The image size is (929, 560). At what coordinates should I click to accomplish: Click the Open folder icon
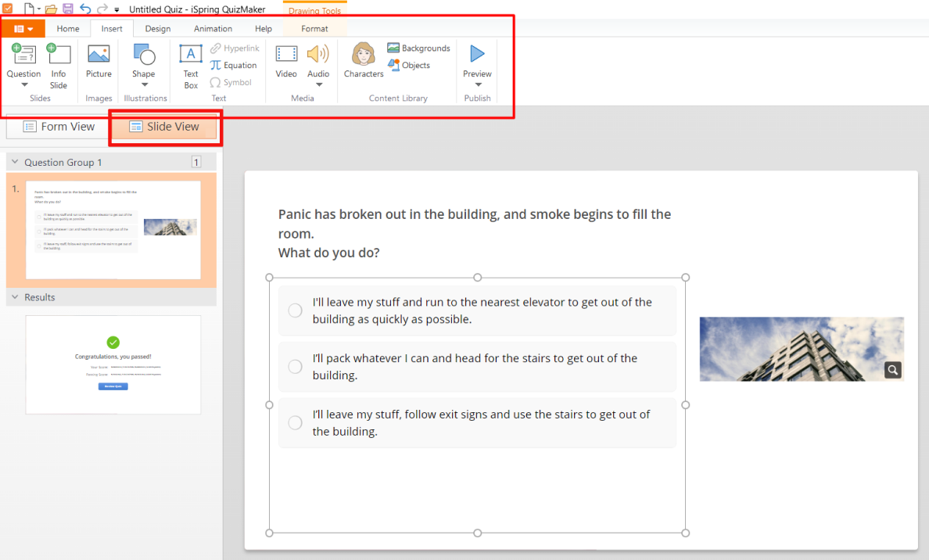[51, 9]
